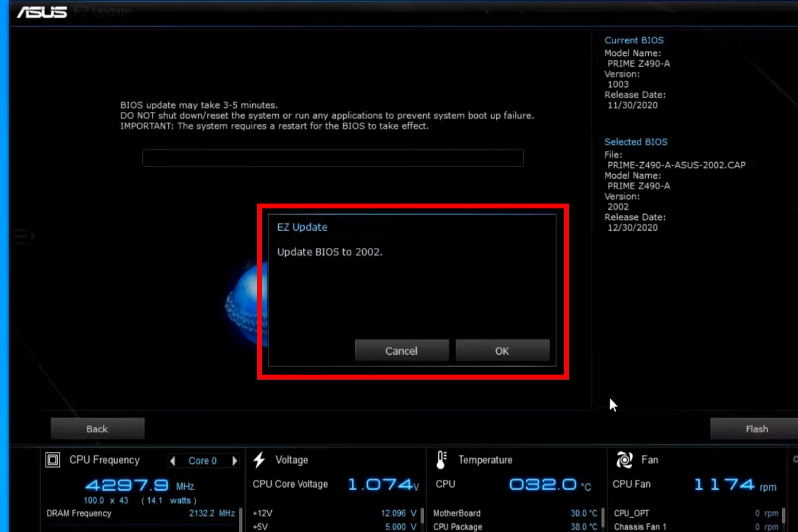The height and width of the screenshot is (532, 798).
Task: Click the Voltage panel scrollbar
Action: (x=422, y=520)
